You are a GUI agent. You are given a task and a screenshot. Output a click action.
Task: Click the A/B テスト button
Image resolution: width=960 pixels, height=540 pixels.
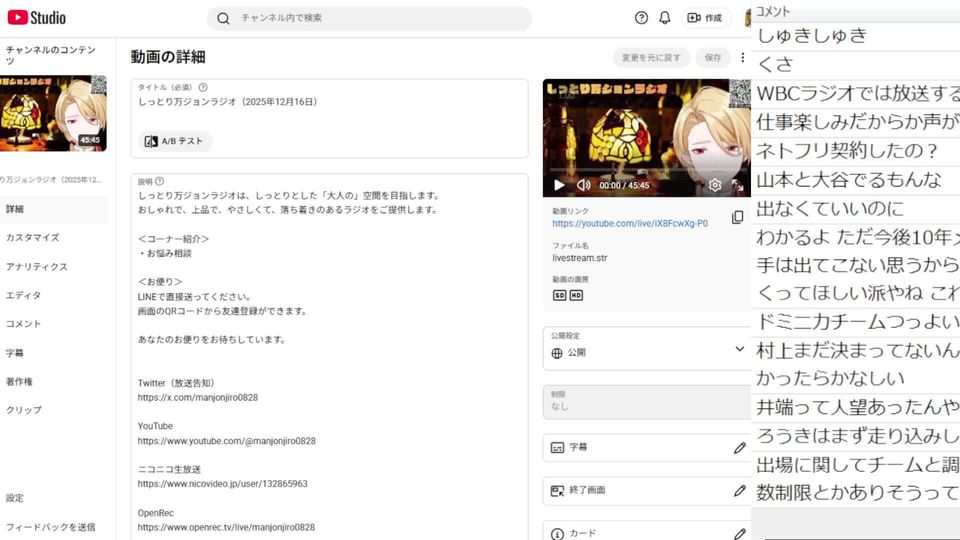click(175, 141)
